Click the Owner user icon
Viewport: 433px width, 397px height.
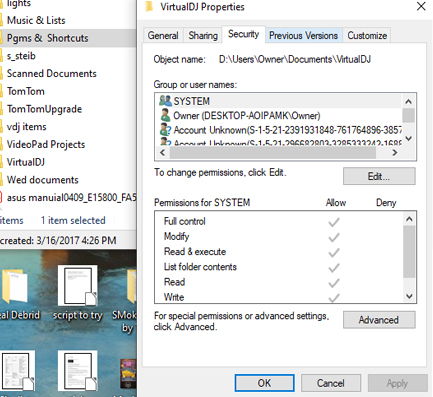pos(165,115)
